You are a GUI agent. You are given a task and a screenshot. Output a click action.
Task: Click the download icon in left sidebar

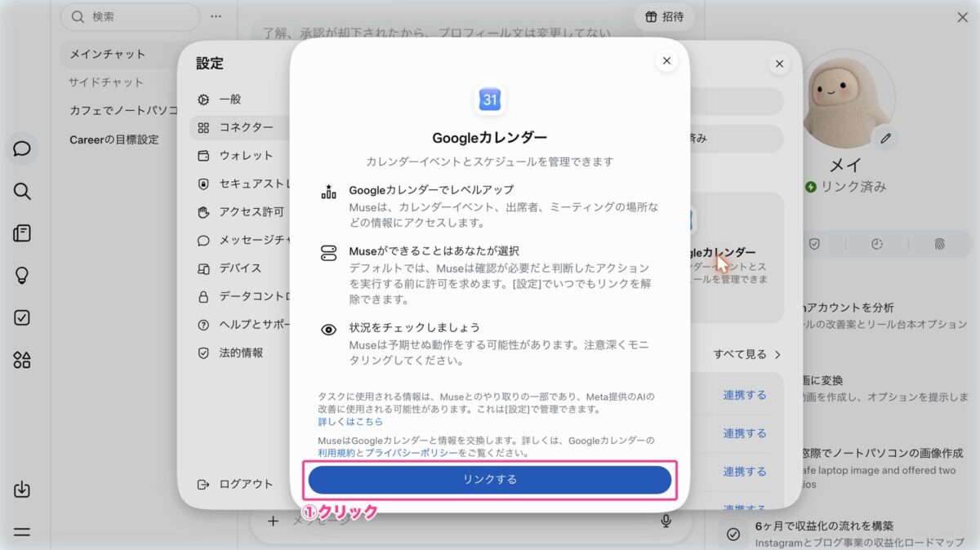(x=22, y=490)
